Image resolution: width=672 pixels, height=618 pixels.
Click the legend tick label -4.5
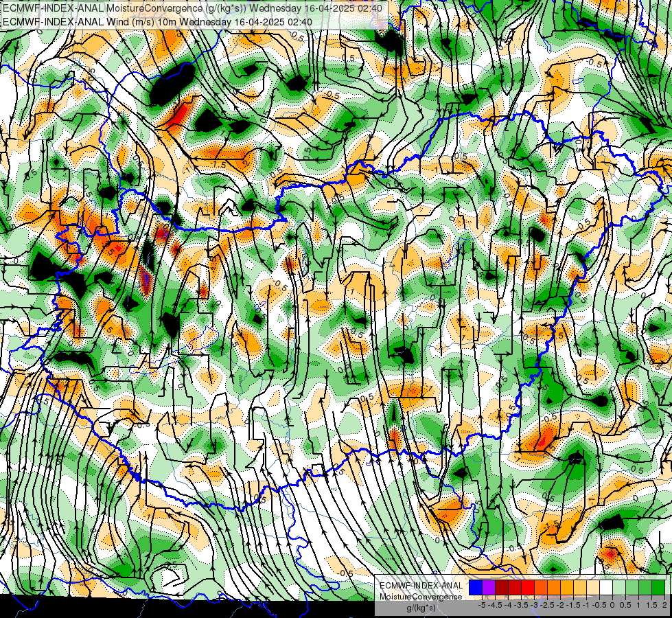[x=495, y=605]
